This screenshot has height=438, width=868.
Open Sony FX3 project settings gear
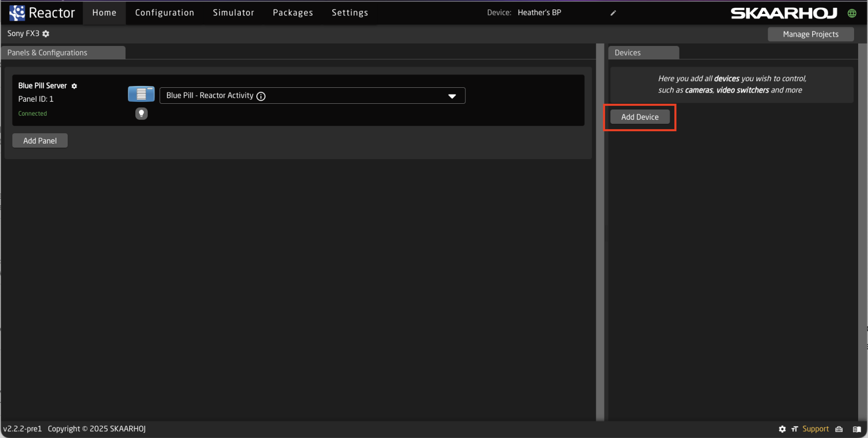click(46, 34)
